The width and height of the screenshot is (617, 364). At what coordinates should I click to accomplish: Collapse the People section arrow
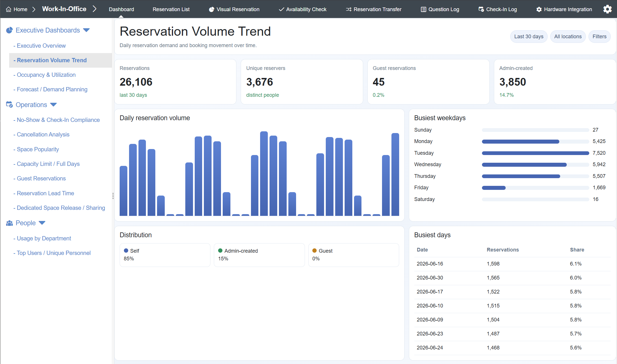42,223
